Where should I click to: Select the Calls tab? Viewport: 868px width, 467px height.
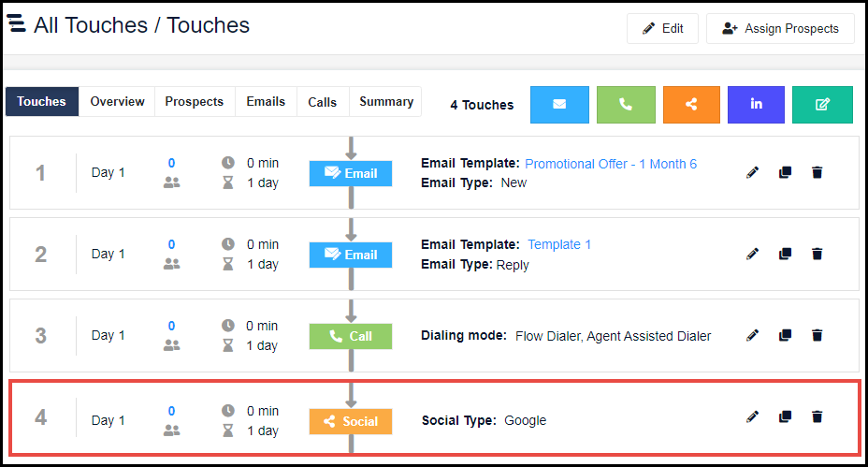(x=322, y=101)
